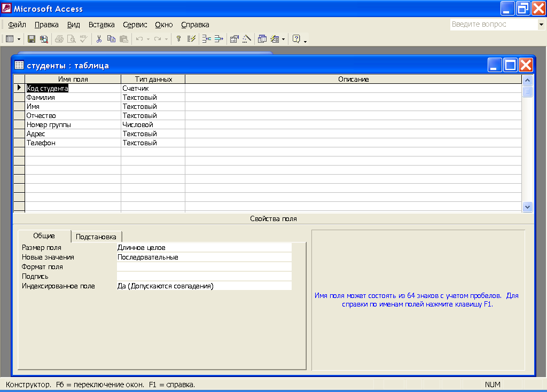Open the Redo history dropdown arrow
Viewport: 547px width, 392px height.
167,39
